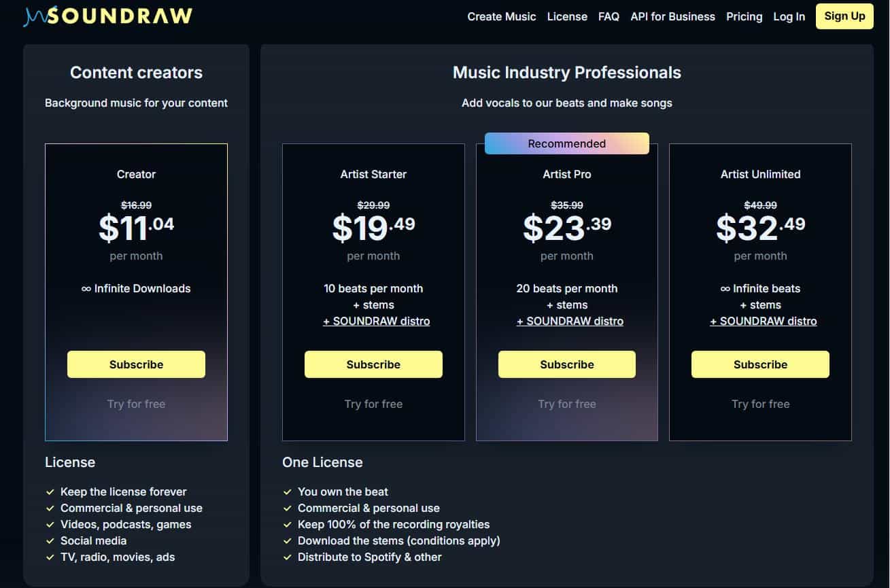890x588 pixels.
Task: Open SOUNDRAW distro link under Artist Starter
Action: tap(376, 321)
